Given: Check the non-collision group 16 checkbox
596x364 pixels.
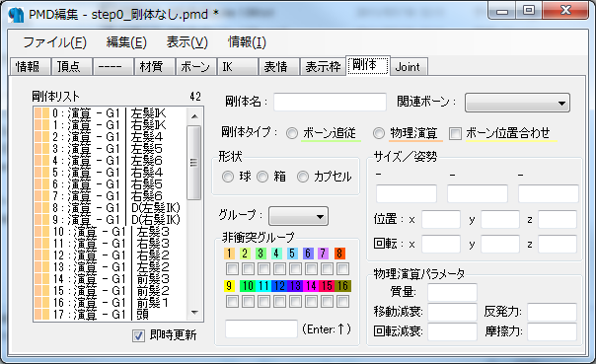Looking at the screenshot, I should coord(342,302).
